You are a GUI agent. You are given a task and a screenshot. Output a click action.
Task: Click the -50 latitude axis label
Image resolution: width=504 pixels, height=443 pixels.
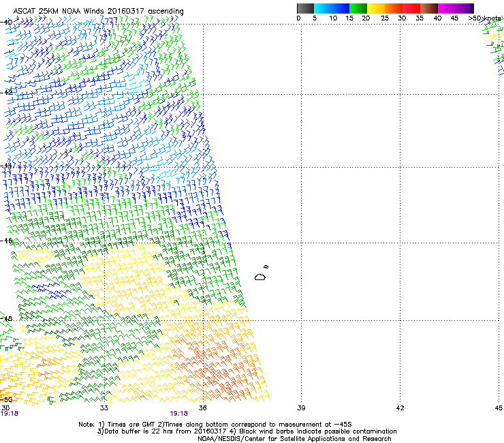[6, 399]
